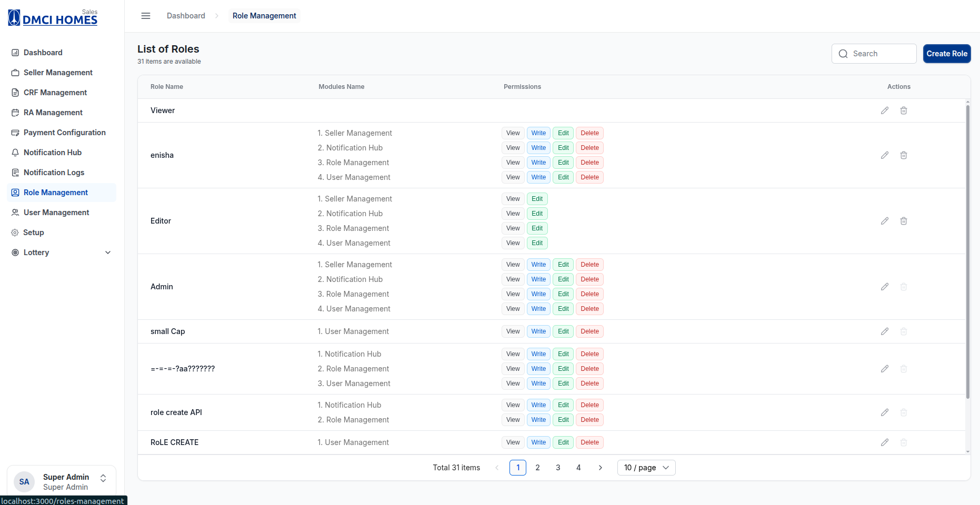Screen dimensions: 980x505
Task: Click the search magnifier icon
Action: click(843, 54)
